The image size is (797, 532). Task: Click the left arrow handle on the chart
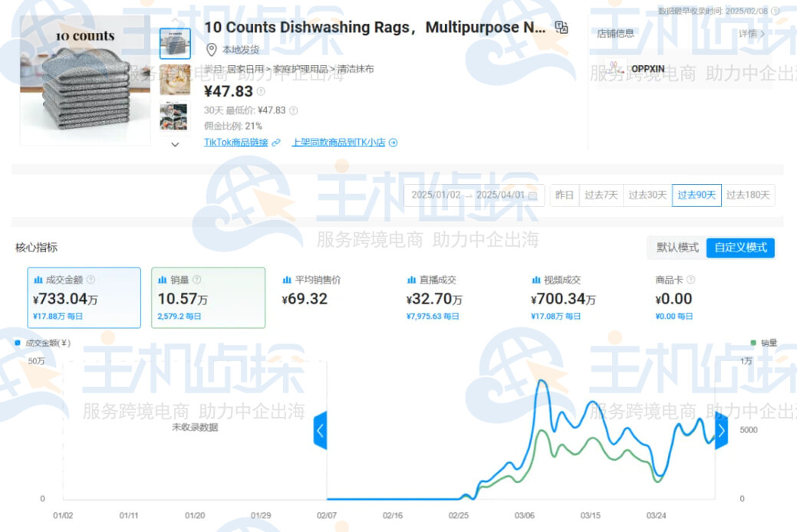tap(320, 430)
